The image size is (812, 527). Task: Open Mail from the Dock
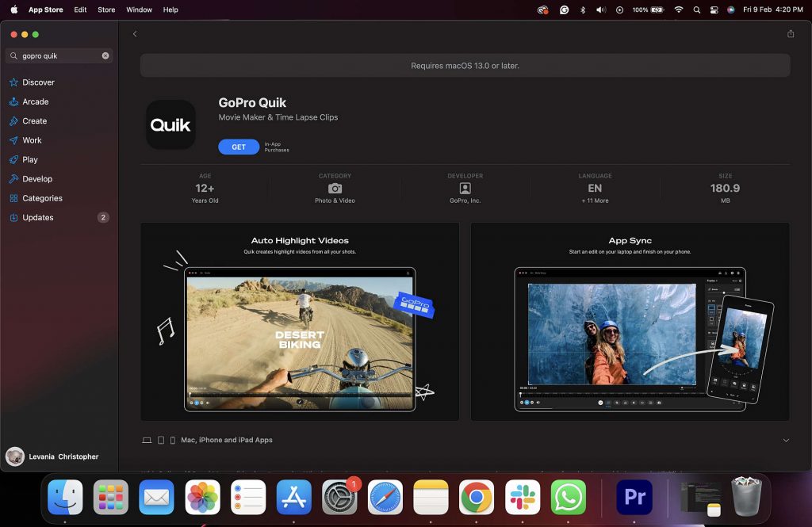coord(156,497)
